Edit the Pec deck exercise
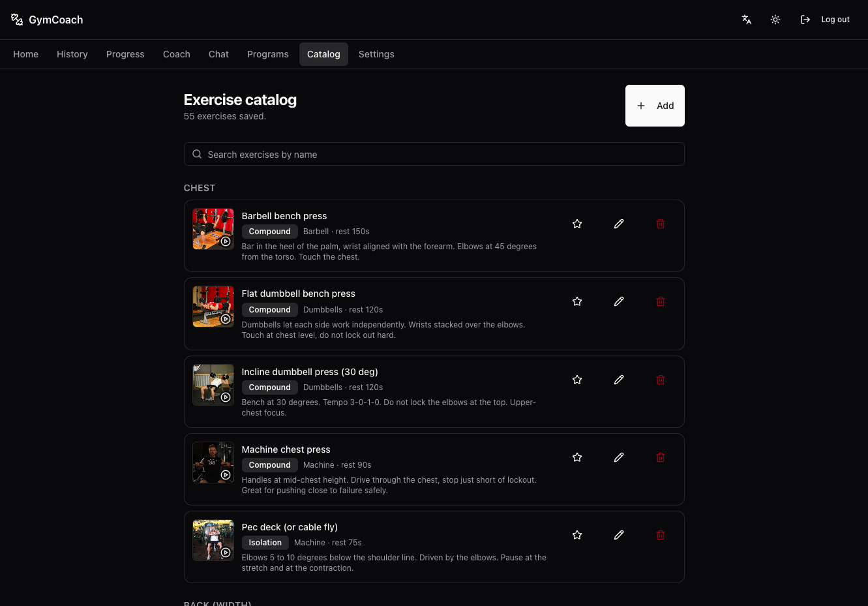Image resolution: width=868 pixels, height=606 pixels. [619, 535]
